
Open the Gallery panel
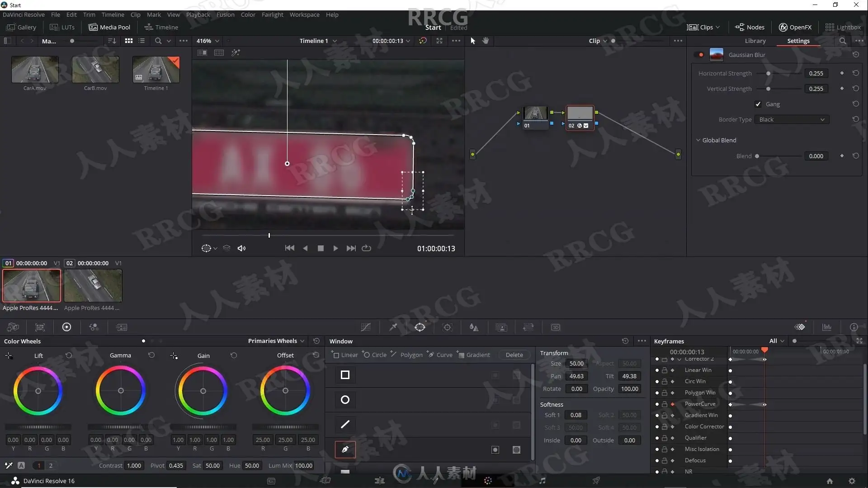click(21, 27)
